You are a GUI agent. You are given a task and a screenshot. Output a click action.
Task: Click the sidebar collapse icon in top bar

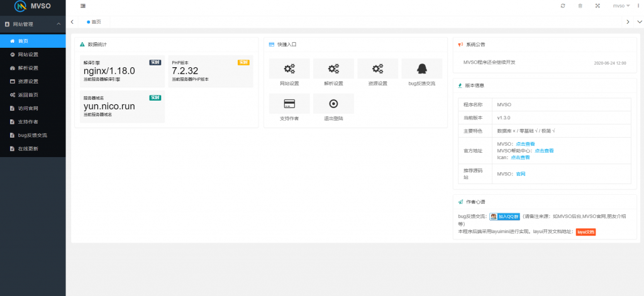84,6
